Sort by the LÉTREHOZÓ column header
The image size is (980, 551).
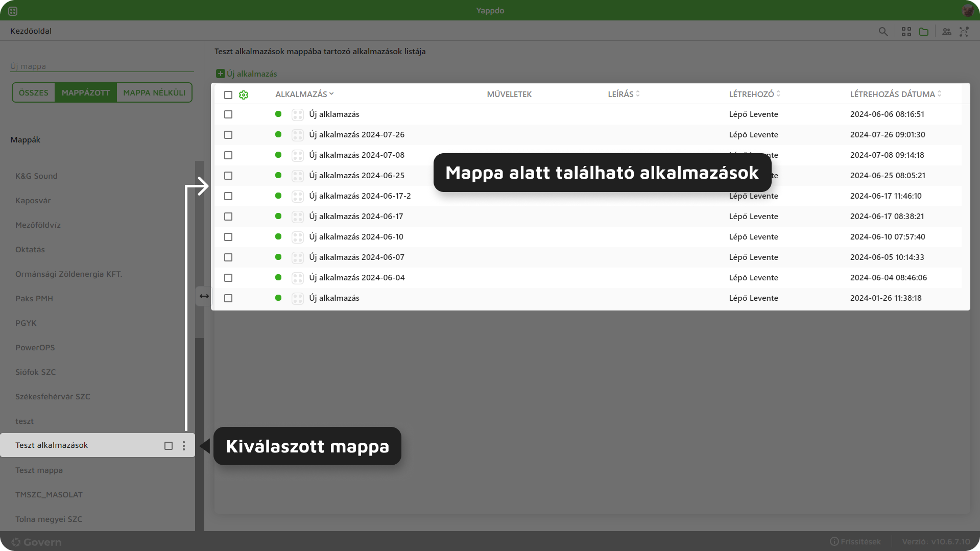pyautogui.click(x=754, y=94)
